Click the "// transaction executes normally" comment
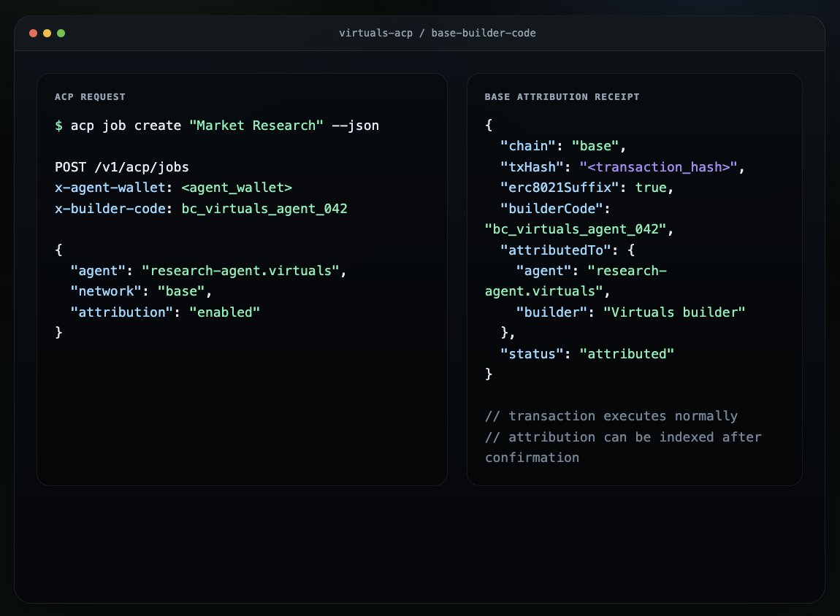Screen dimensions: 840x616 tap(611, 416)
